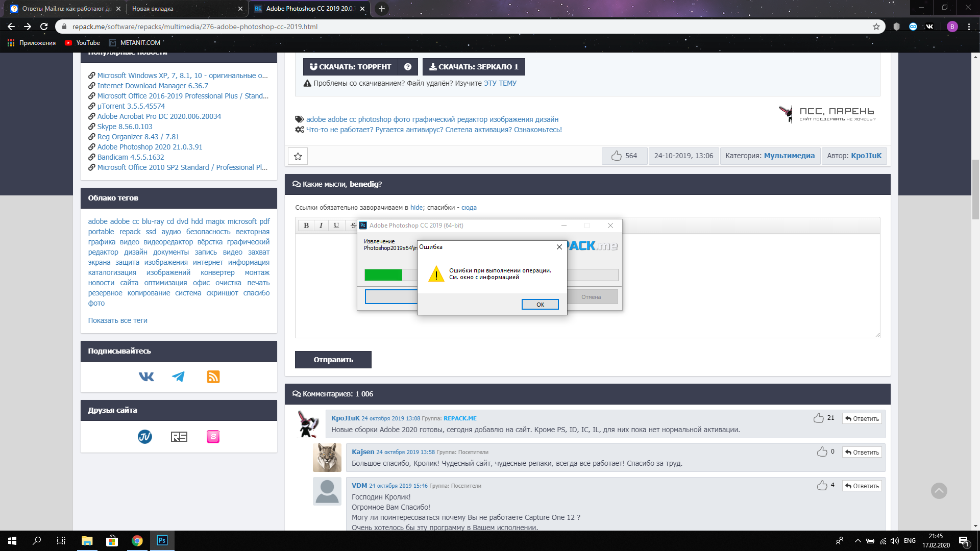Screen dimensions: 980x551
Task: Open the ЭТУ ТЕМУ link
Action: click(500, 83)
